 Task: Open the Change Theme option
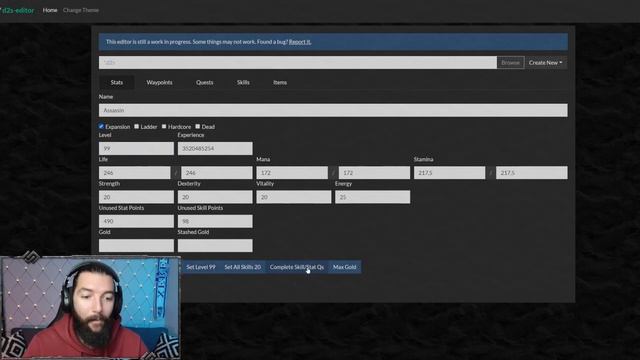pyautogui.click(x=81, y=10)
